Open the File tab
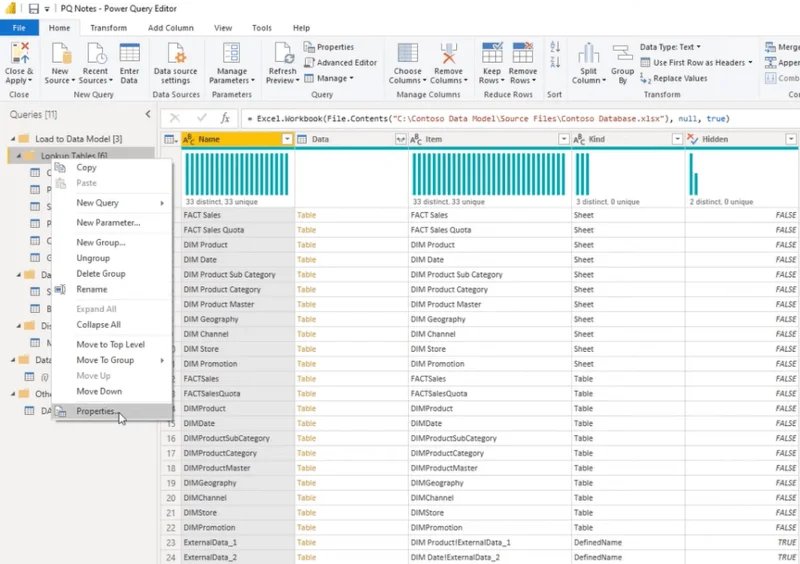800x564 pixels. pyautogui.click(x=19, y=28)
